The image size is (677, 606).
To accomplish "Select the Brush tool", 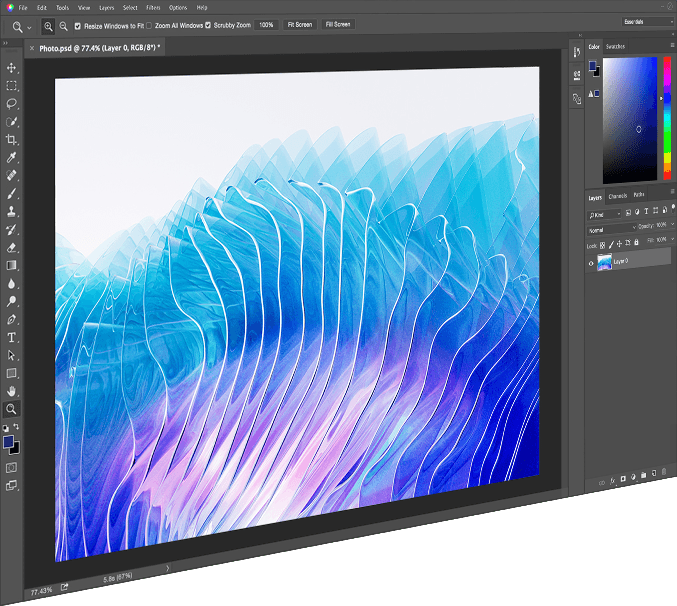I will coord(11,194).
